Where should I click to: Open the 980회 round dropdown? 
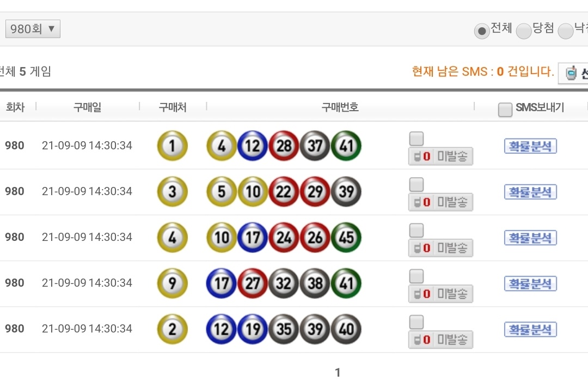pos(33,29)
